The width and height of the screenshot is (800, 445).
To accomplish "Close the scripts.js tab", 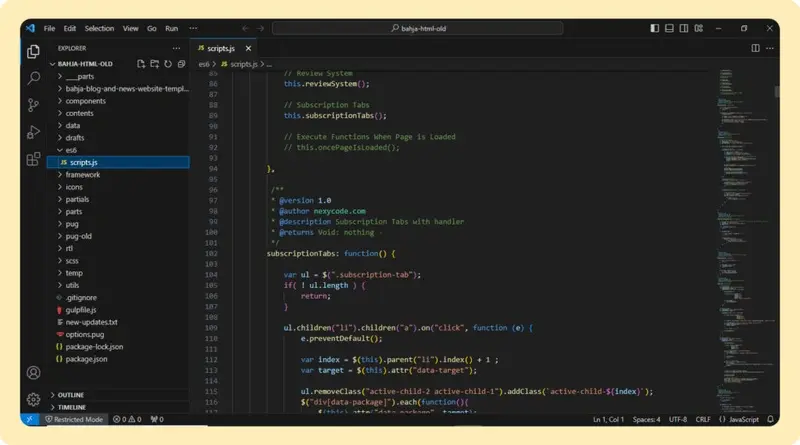I will pos(248,48).
